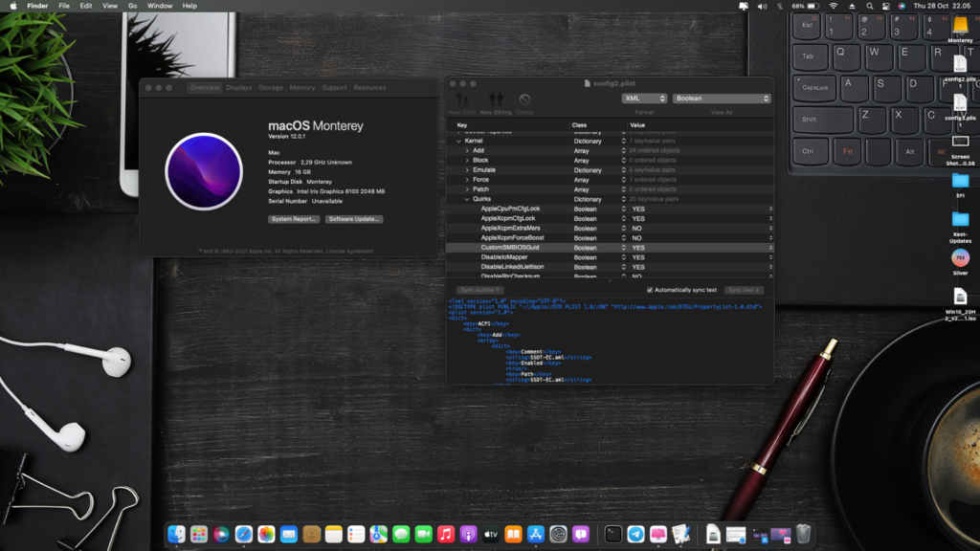Image resolution: width=980 pixels, height=551 pixels.
Task: Open the Go menu in the menu bar
Action: tap(132, 6)
